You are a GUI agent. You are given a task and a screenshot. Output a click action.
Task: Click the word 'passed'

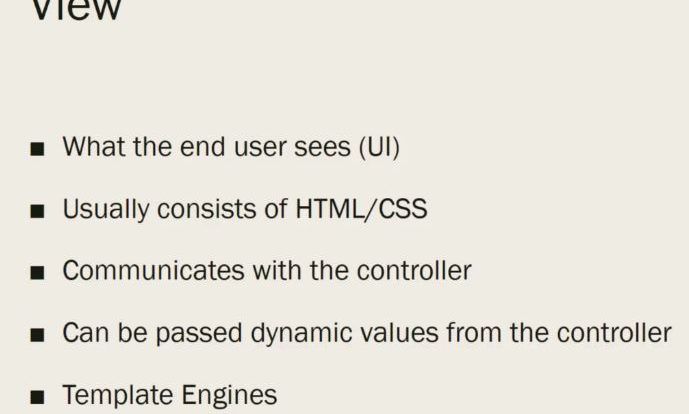[x=199, y=334]
